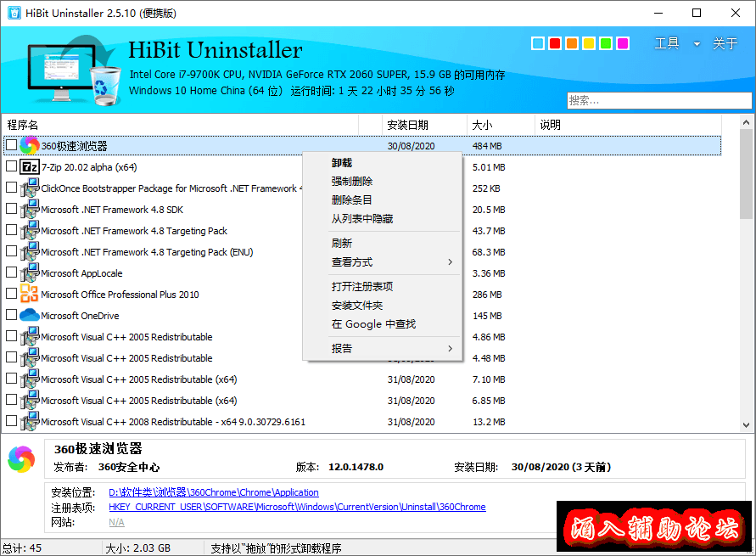Click the monitor and recycle bin logo in the header
Viewport: 756px width, 556px height.
pyautogui.click(x=73, y=70)
